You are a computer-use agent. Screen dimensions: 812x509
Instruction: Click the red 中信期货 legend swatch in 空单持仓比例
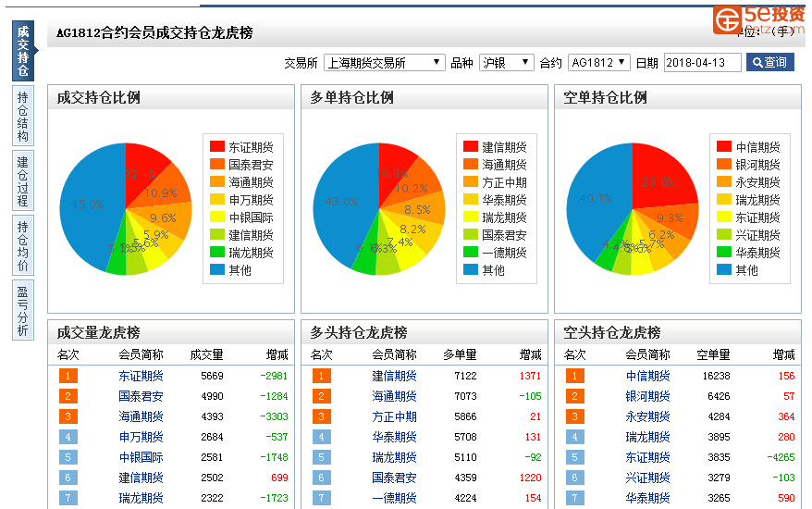723,147
